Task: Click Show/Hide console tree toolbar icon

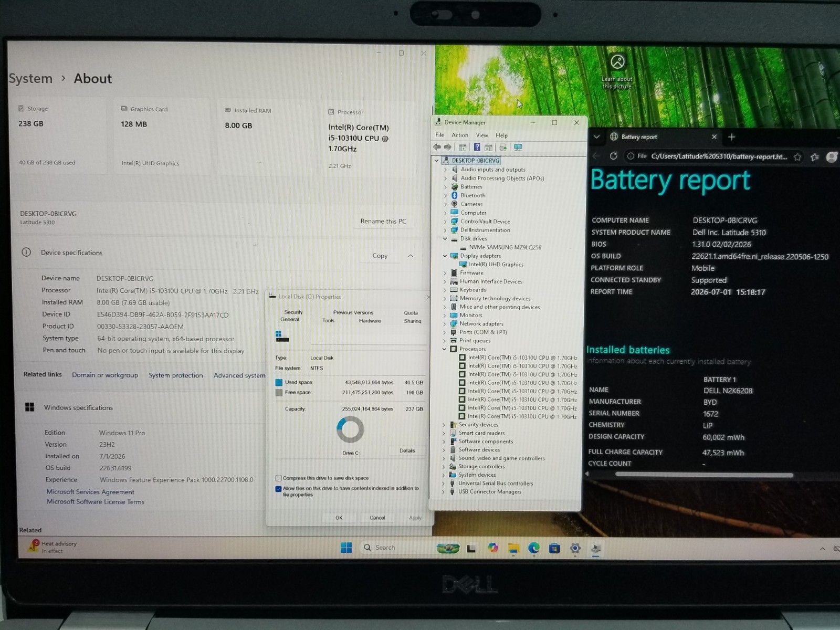Action: [463, 148]
